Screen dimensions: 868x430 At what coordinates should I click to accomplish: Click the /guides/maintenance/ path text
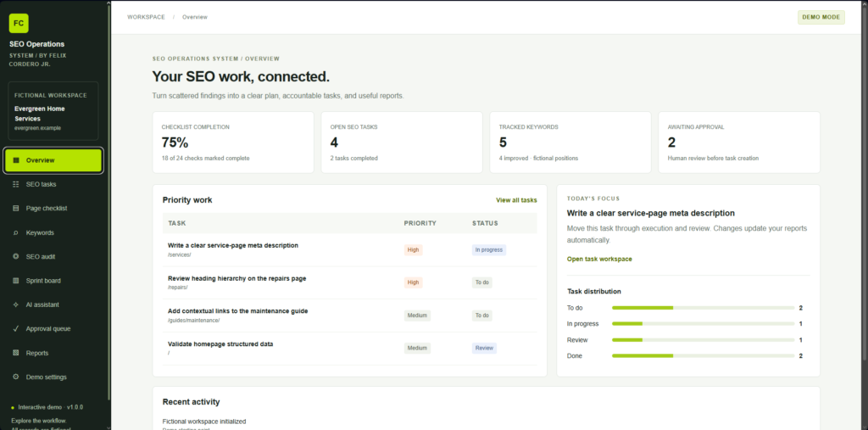194,321
